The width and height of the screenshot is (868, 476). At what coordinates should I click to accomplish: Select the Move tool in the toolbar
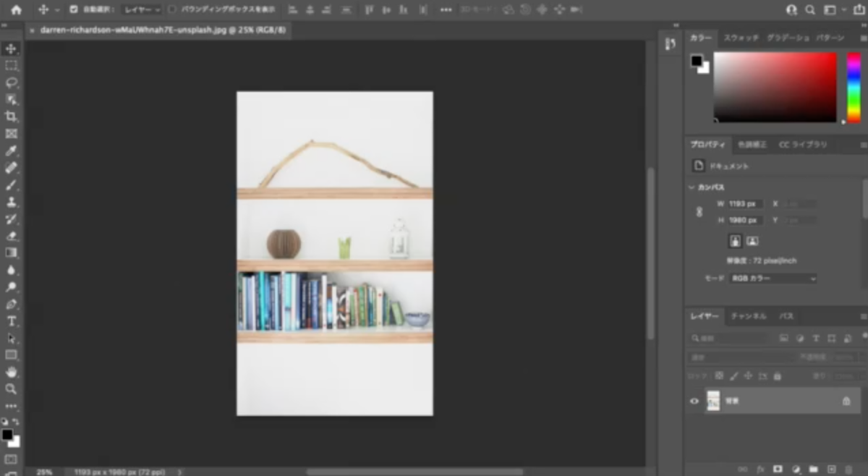[11, 49]
